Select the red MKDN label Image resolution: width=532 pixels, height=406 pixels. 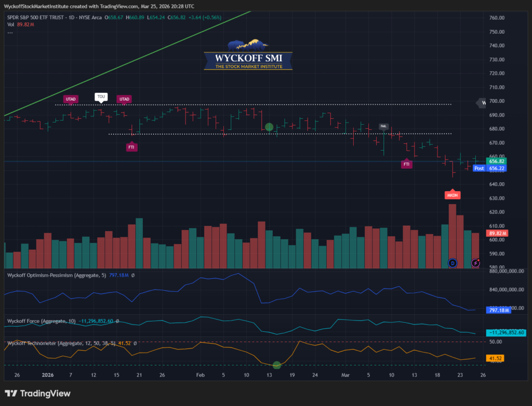(x=453, y=195)
